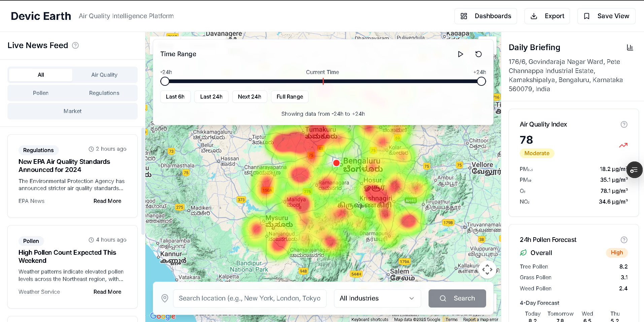Click the map pan control icon

487,270
